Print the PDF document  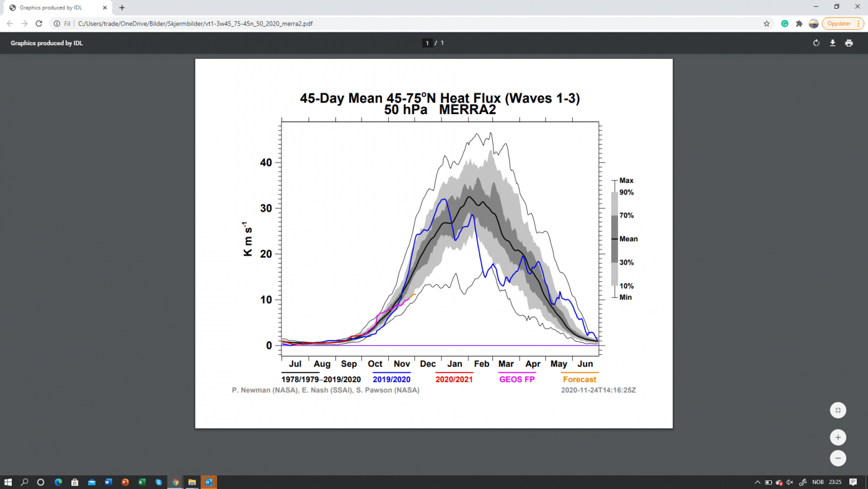point(849,43)
